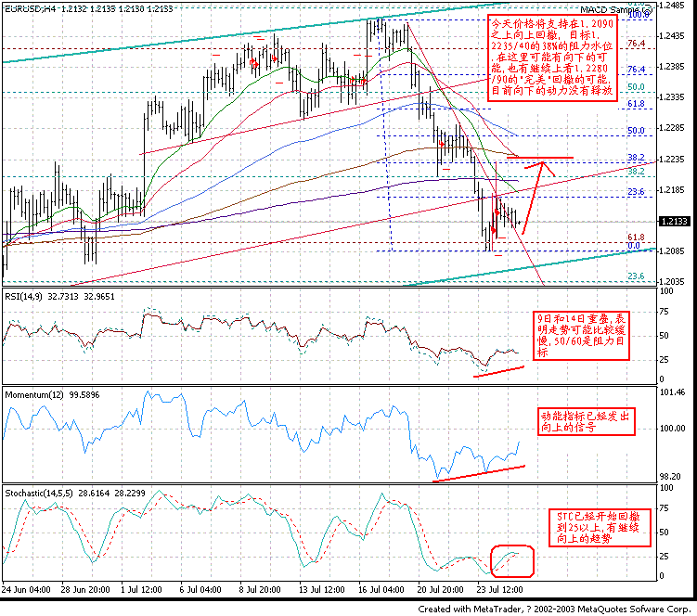Click the 6 Jul 04:00 time label

click(200, 590)
